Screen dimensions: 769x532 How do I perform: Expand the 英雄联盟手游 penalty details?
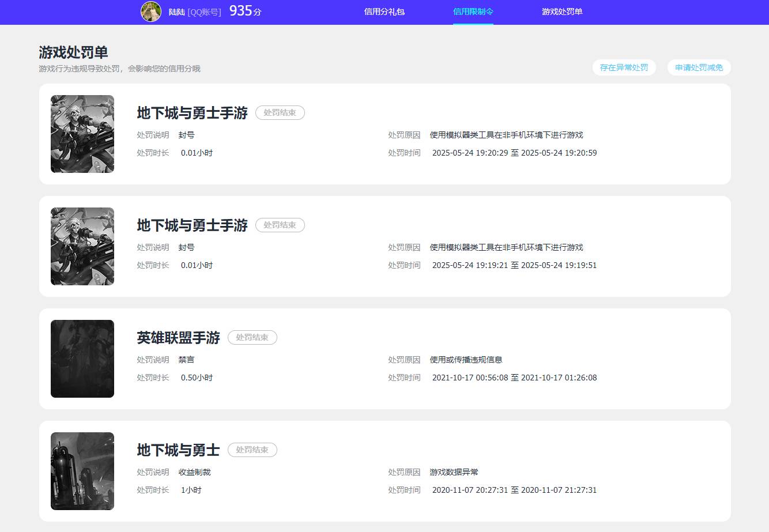[x=384, y=359]
